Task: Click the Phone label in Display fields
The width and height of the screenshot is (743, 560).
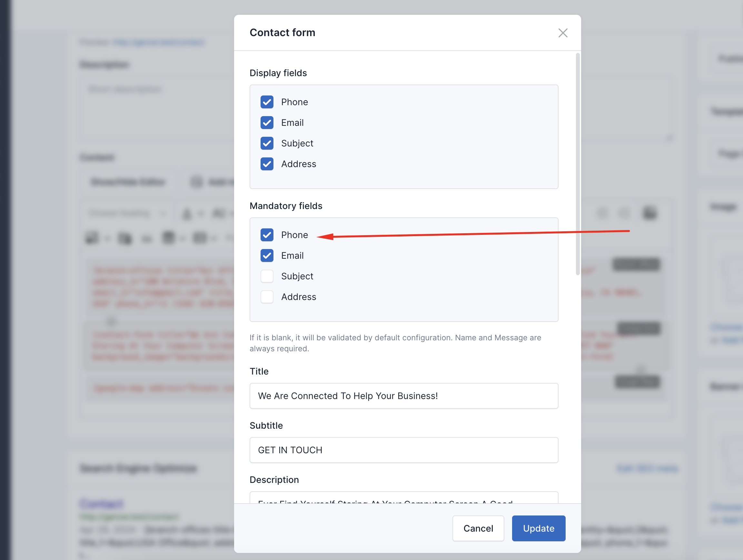Action: pyautogui.click(x=294, y=102)
